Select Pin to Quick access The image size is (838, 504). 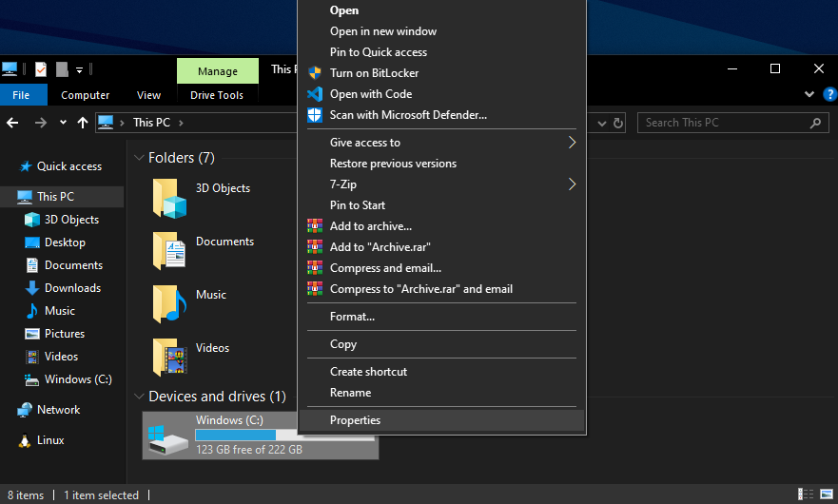click(441, 52)
